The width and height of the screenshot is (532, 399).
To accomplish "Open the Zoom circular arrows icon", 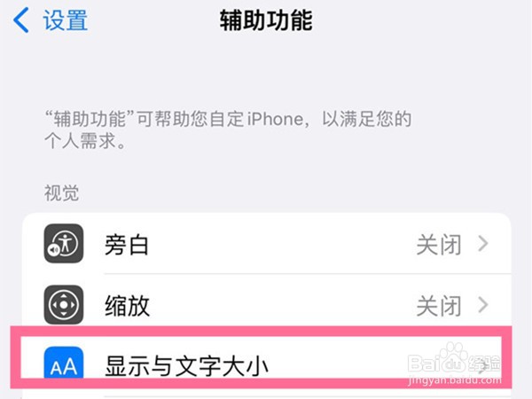I will [x=64, y=305].
